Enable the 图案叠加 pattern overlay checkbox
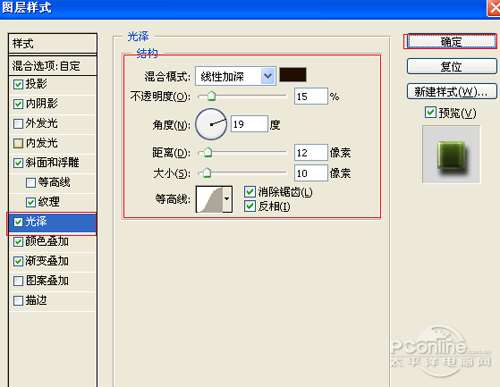Image resolution: width=500 pixels, height=387 pixels. (x=18, y=281)
